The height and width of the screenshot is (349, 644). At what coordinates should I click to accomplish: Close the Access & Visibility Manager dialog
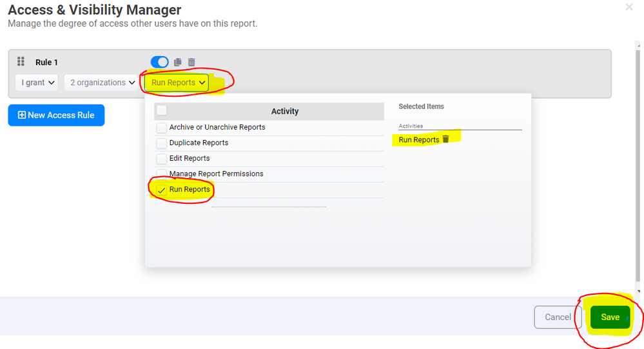(629, 7)
